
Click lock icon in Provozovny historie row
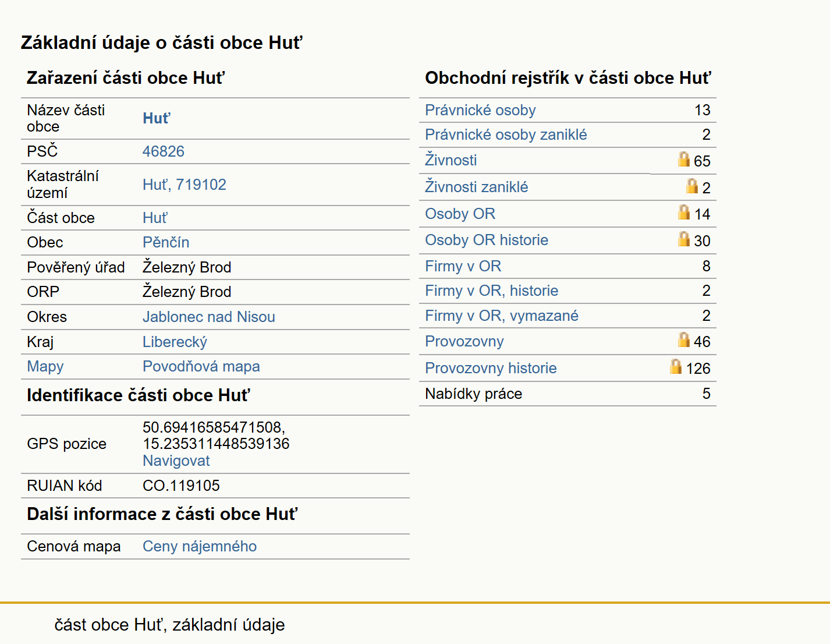click(x=676, y=366)
